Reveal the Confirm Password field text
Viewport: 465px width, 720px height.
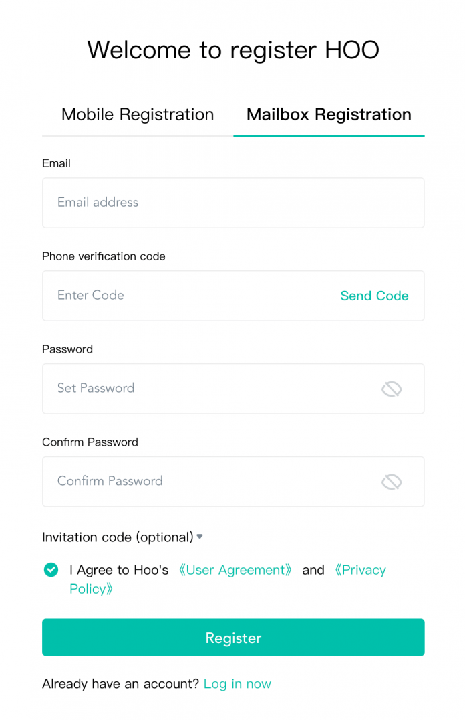coord(391,482)
